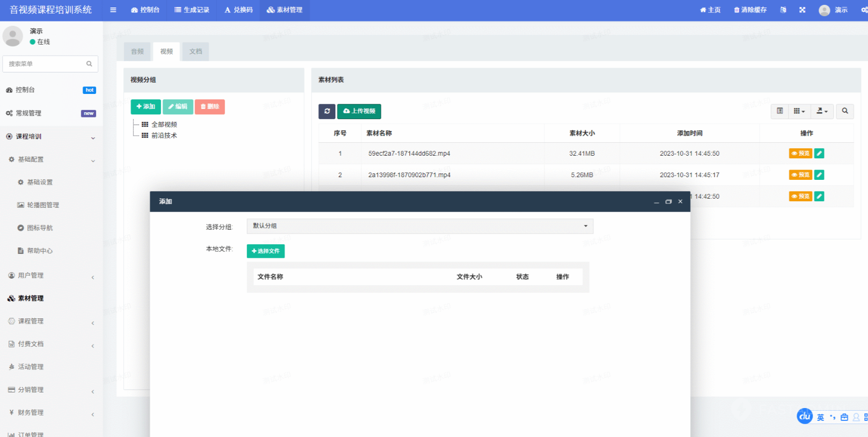
Task: Click the refresh icon in material list
Action: pyautogui.click(x=327, y=111)
